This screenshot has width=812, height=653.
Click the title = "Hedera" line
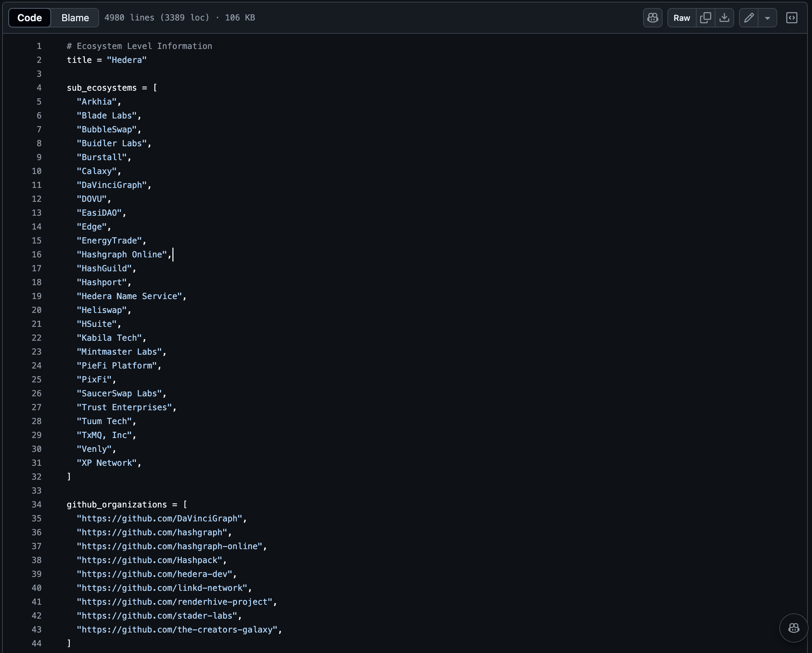107,60
